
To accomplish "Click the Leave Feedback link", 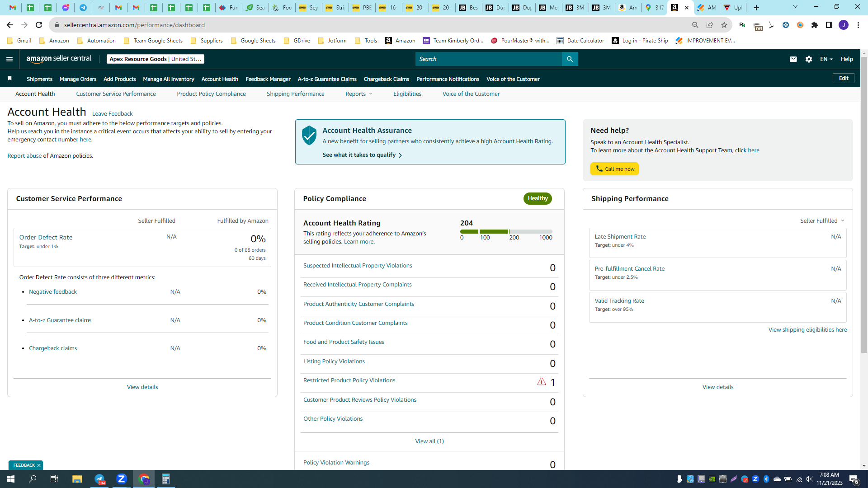I will pos(112,114).
